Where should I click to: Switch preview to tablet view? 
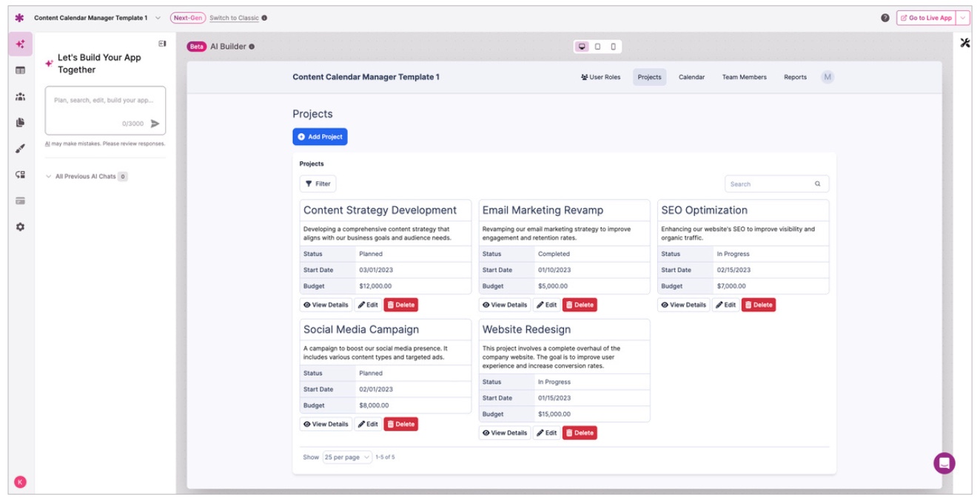(x=597, y=47)
